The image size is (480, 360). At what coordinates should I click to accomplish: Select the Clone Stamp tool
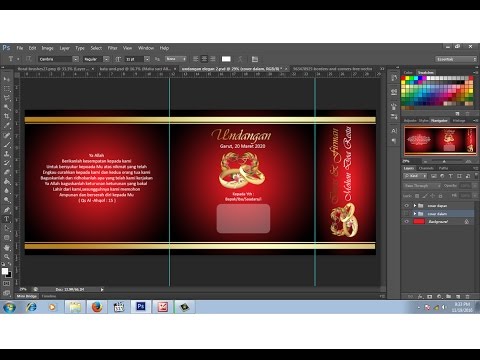[x=7, y=154]
